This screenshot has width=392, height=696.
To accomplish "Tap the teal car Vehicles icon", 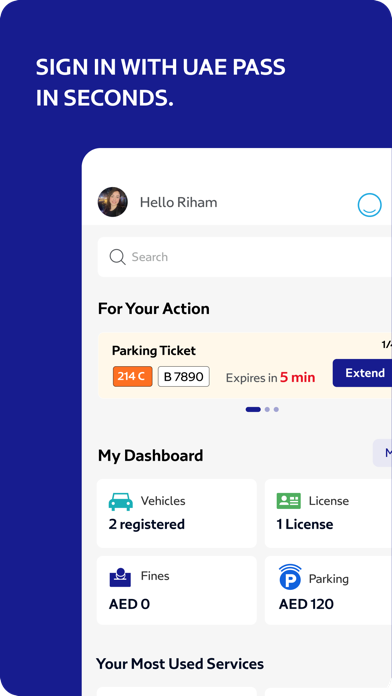I will point(121,502).
